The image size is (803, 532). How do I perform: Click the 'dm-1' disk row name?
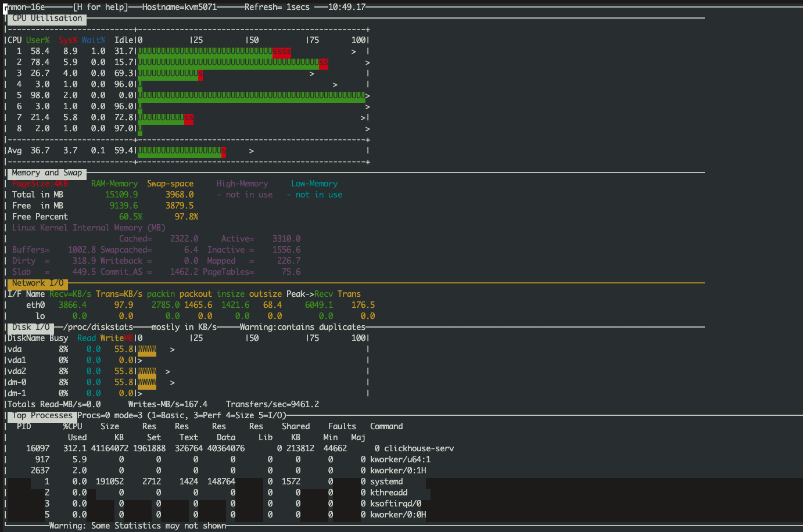[17, 393]
